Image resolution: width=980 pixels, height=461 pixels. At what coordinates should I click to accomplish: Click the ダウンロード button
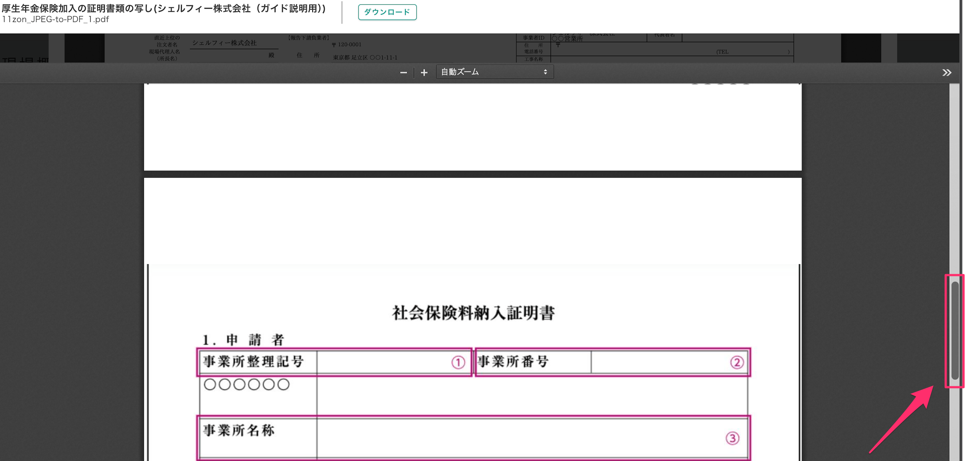tap(387, 12)
